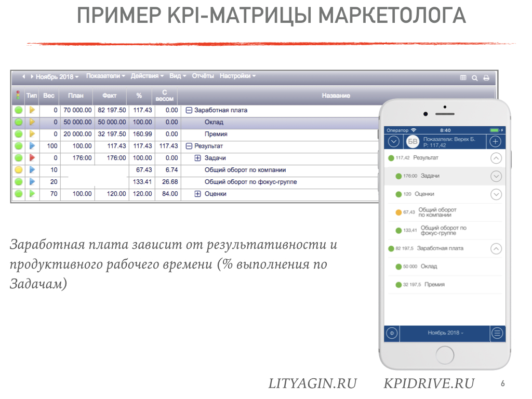Click the 82 197.50 fact cell
This screenshot has width=532, height=399.
[x=112, y=110]
